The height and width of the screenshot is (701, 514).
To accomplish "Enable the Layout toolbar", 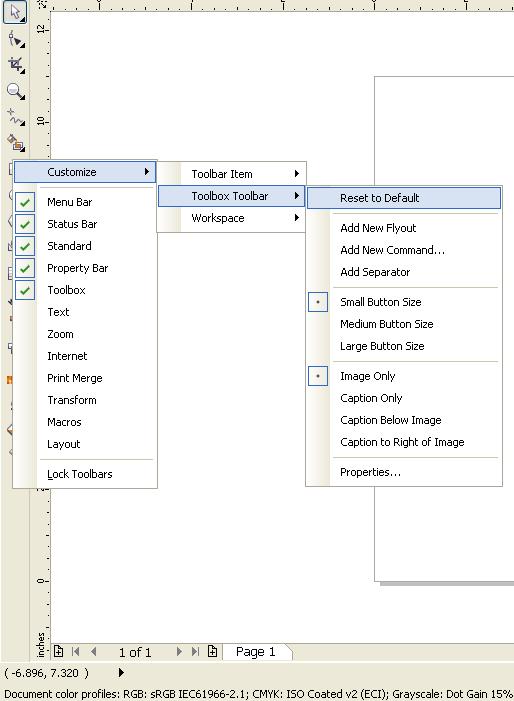I will point(85,444).
